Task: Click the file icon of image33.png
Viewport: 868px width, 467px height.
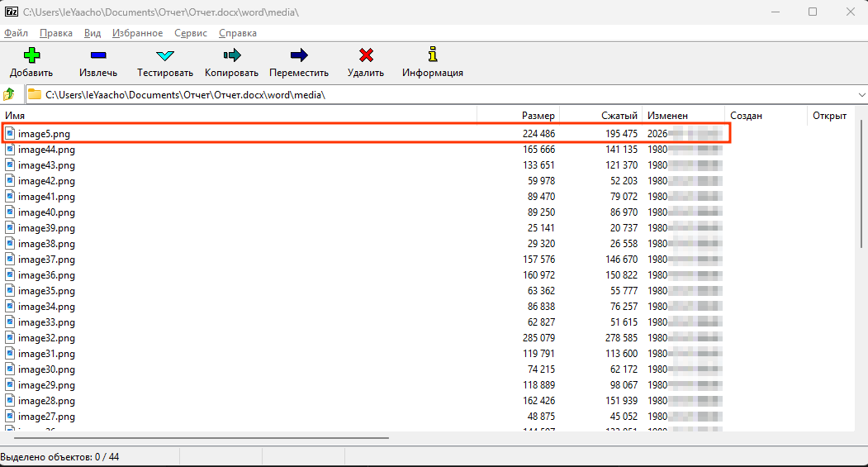Action: coord(10,322)
